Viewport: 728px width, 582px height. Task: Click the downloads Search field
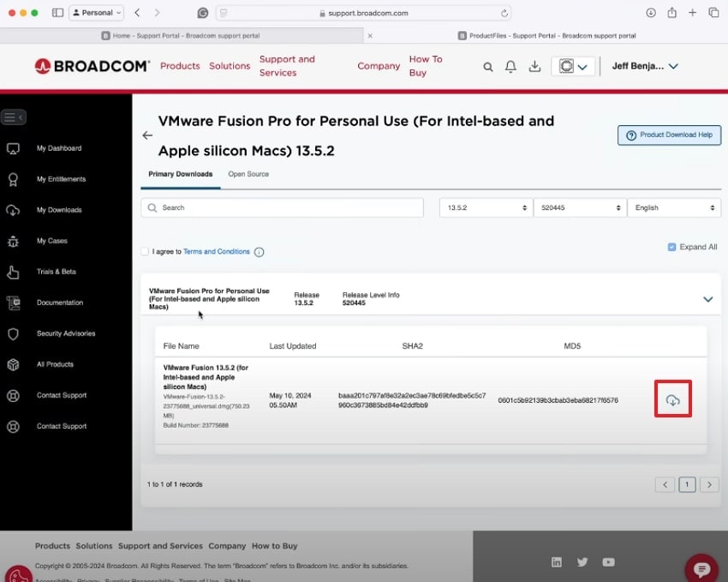point(283,207)
